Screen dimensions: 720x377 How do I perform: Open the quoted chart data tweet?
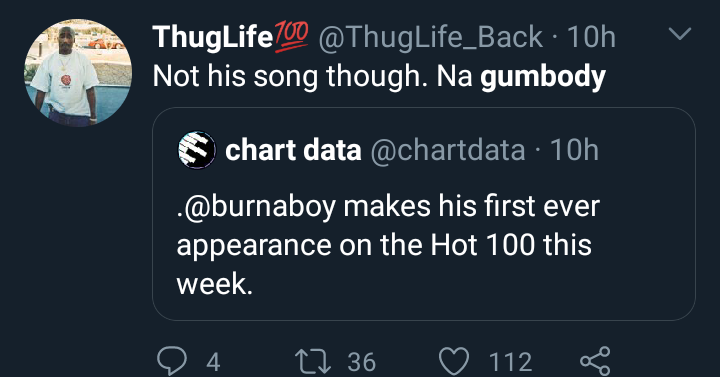click(x=423, y=214)
